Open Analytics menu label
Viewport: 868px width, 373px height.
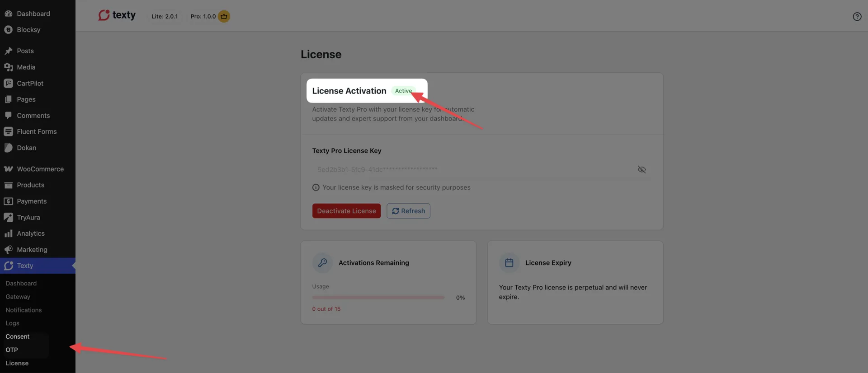[31, 233]
